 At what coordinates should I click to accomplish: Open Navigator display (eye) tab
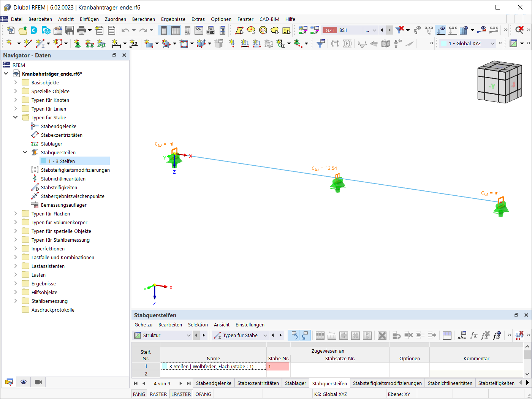tap(24, 382)
